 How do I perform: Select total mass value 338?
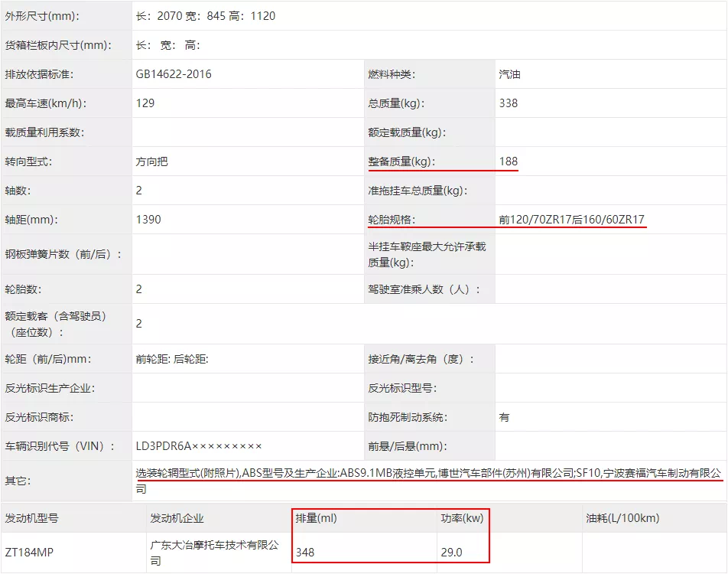509,103
